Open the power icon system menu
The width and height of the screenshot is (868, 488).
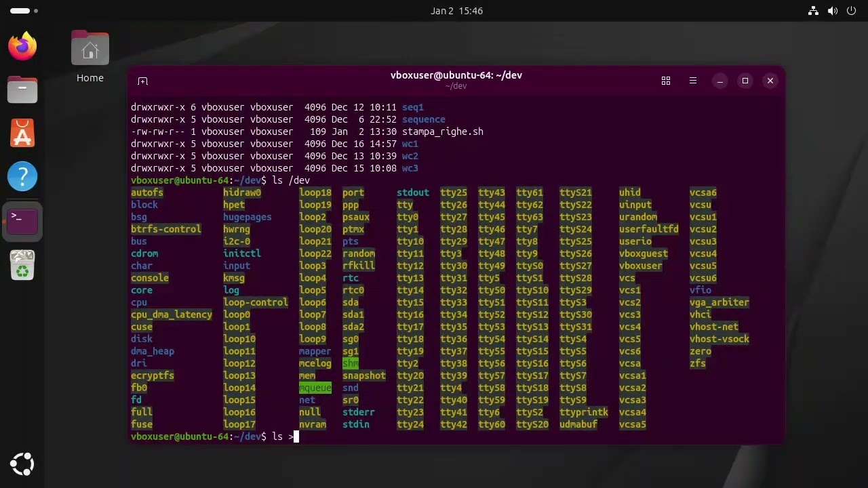(851, 11)
